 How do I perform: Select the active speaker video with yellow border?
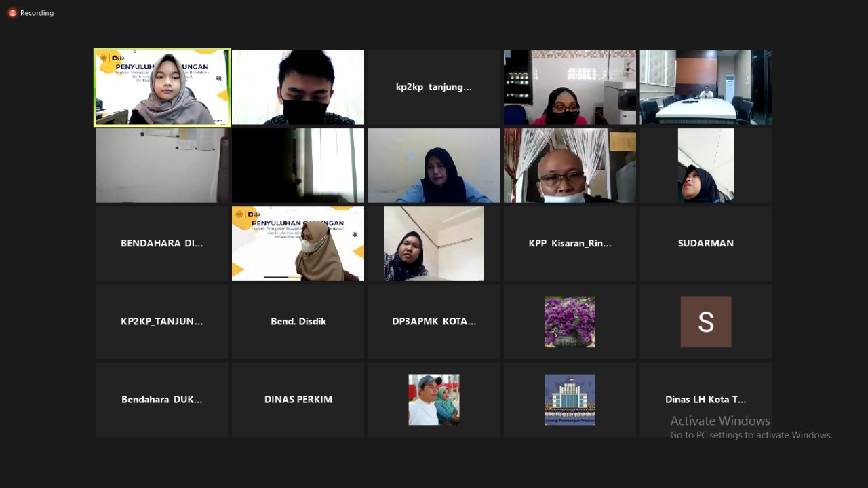click(162, 88)
